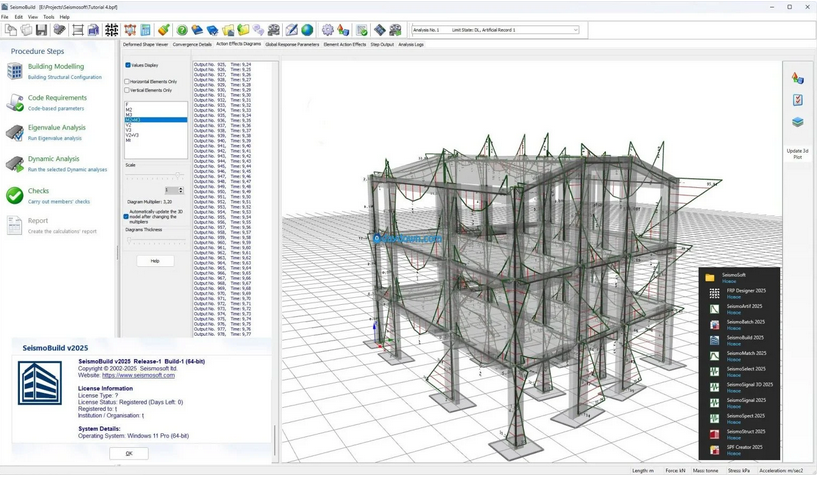This screenshot has height=479, width=818.
Task: Click the film camera icon right of the chat bubbles
Action: 274,30
